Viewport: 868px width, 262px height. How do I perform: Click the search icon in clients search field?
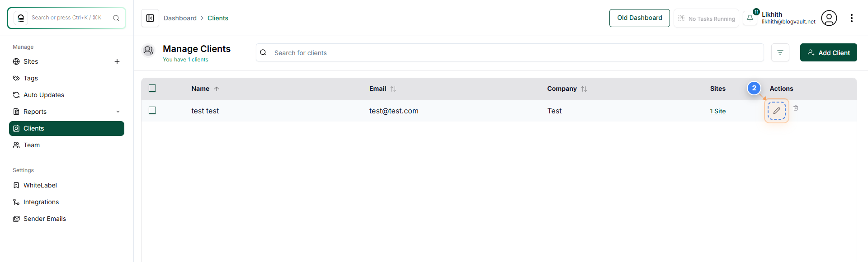click(x=263, y=52)
